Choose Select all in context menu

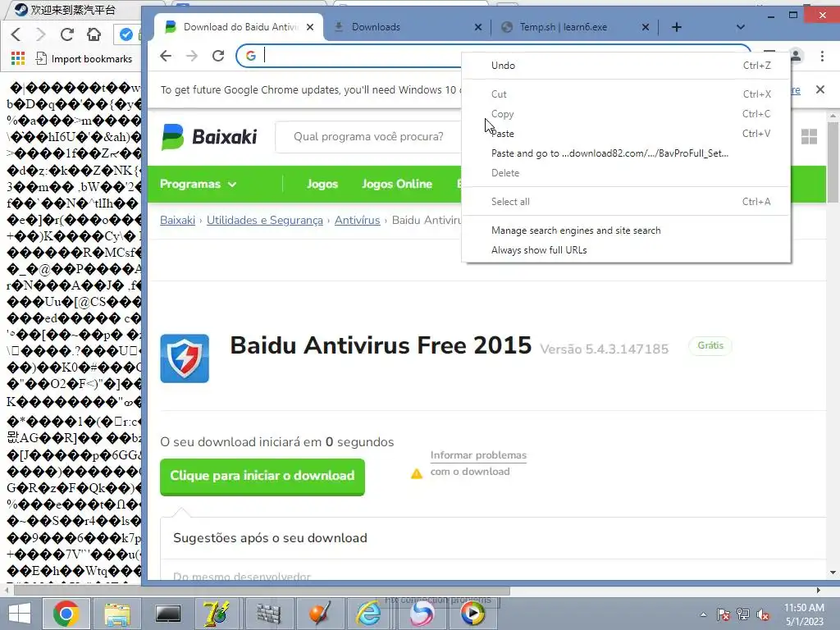tap(626, 202)
